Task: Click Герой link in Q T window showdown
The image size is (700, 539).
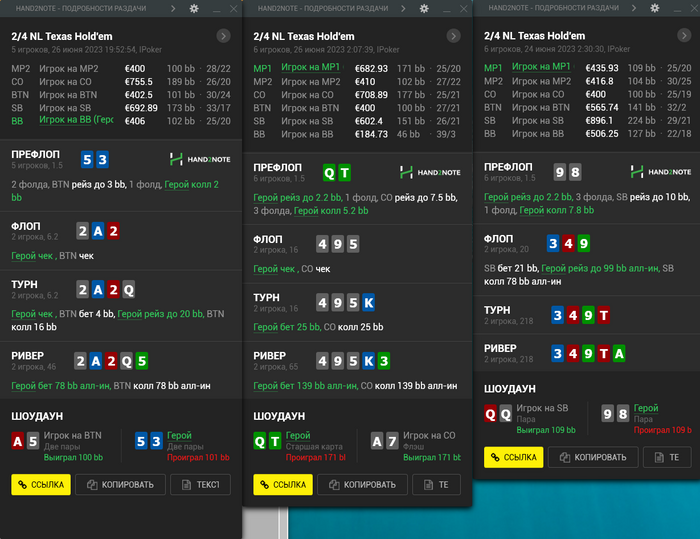Action: click(298, 435)
